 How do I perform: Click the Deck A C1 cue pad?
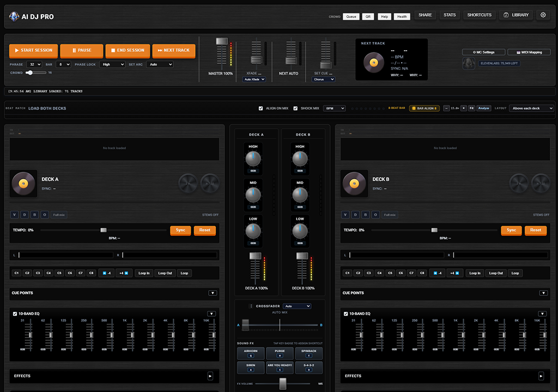[x=16, y=273]
